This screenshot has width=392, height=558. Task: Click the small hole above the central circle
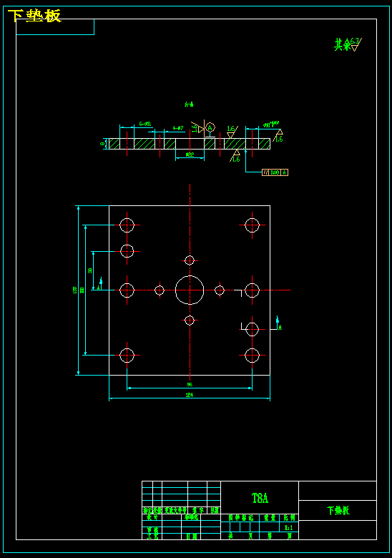pyautogui.click(x=190, y=260)
